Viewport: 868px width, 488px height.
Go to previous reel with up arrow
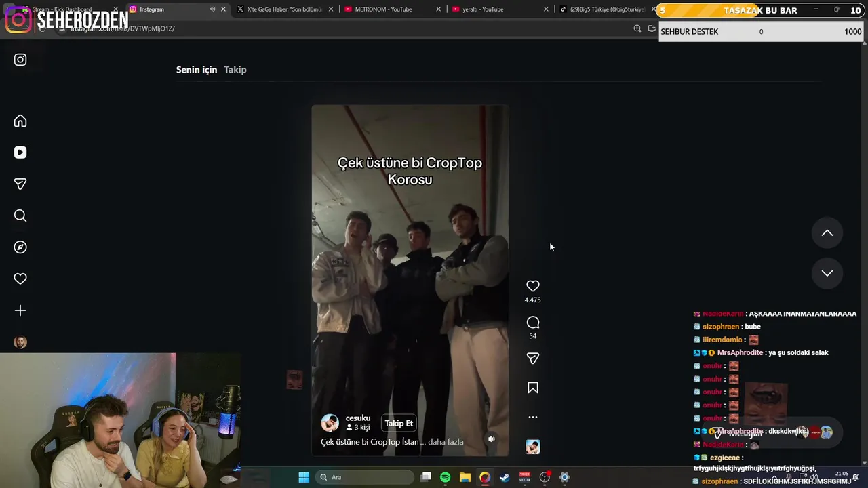point(827,232)
